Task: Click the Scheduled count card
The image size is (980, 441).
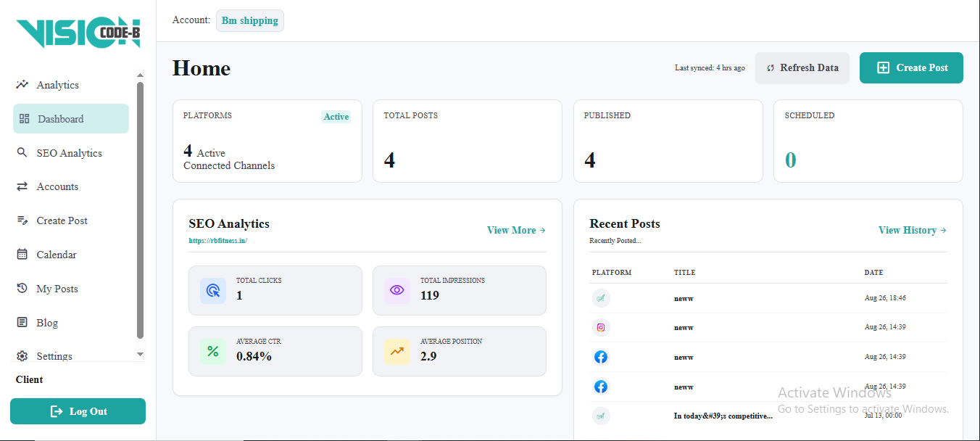Action: click(868, 141)
